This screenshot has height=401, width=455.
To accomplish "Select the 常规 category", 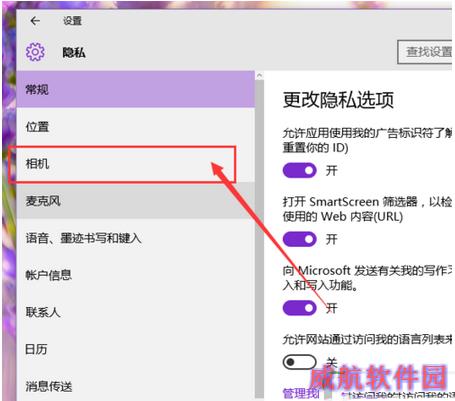I will pyautogui.click(x=136, y=89).
